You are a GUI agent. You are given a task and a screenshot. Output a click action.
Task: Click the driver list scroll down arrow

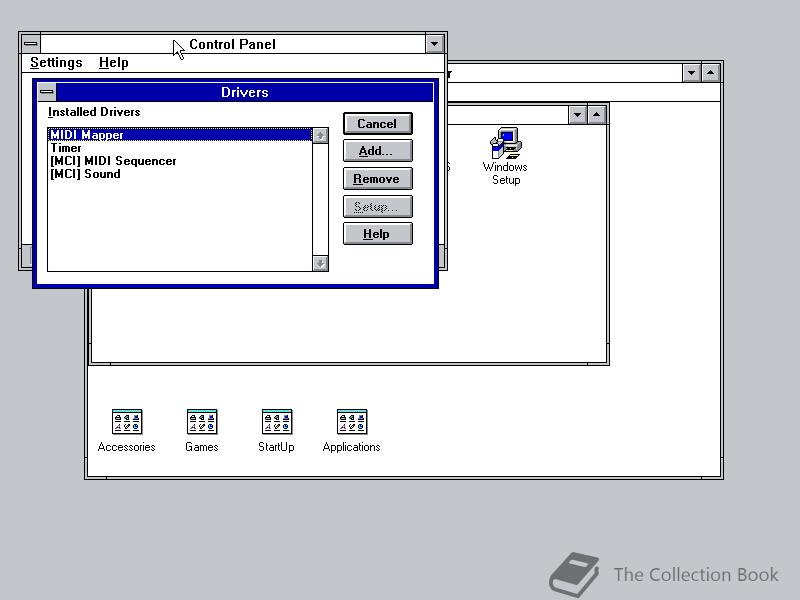(x=320, y=263)
